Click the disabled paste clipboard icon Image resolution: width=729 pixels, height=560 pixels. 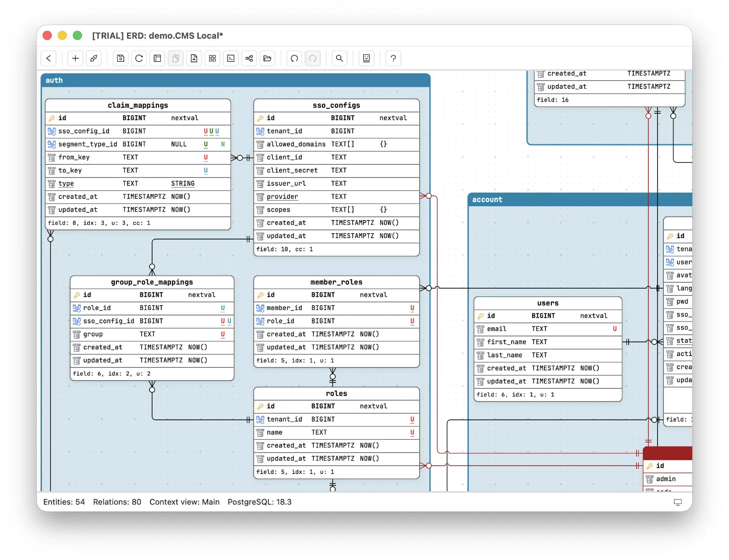coord(175,58)
